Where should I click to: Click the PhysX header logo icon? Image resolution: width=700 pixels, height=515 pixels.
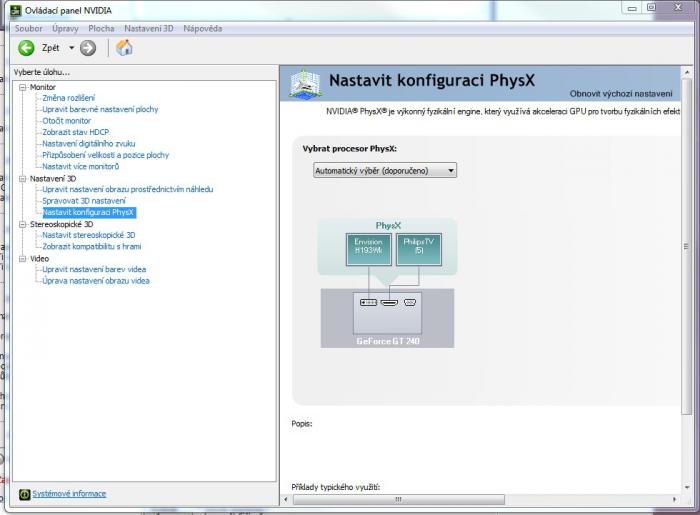[305, 82]
